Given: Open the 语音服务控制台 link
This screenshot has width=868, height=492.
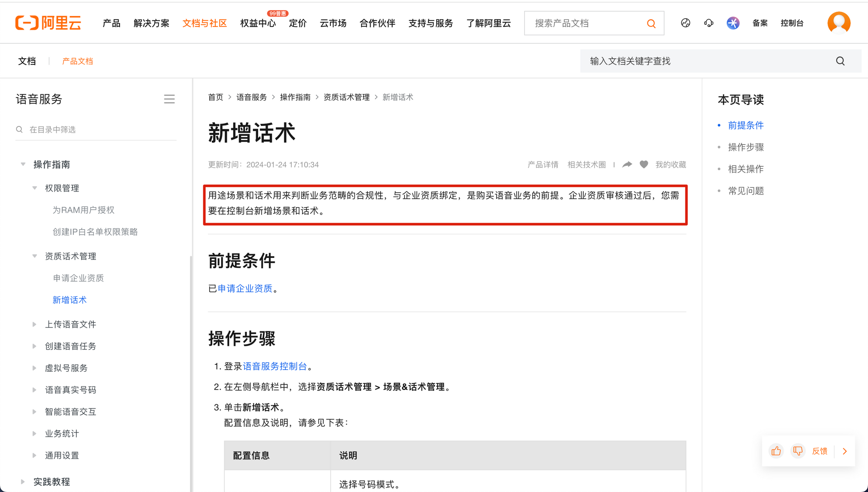Looking at the screenshot, I should [275, 366].
